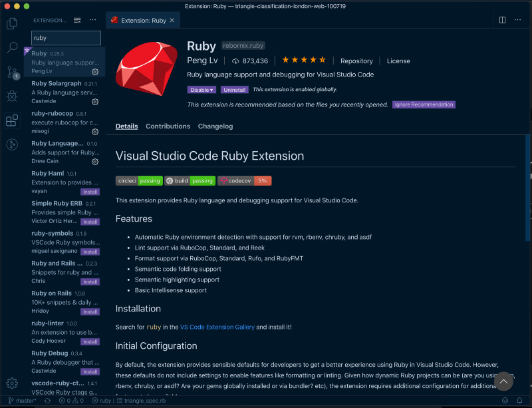Install the Simple Ruby ERB extension
The image size is (532, 408).
(90, 222)
